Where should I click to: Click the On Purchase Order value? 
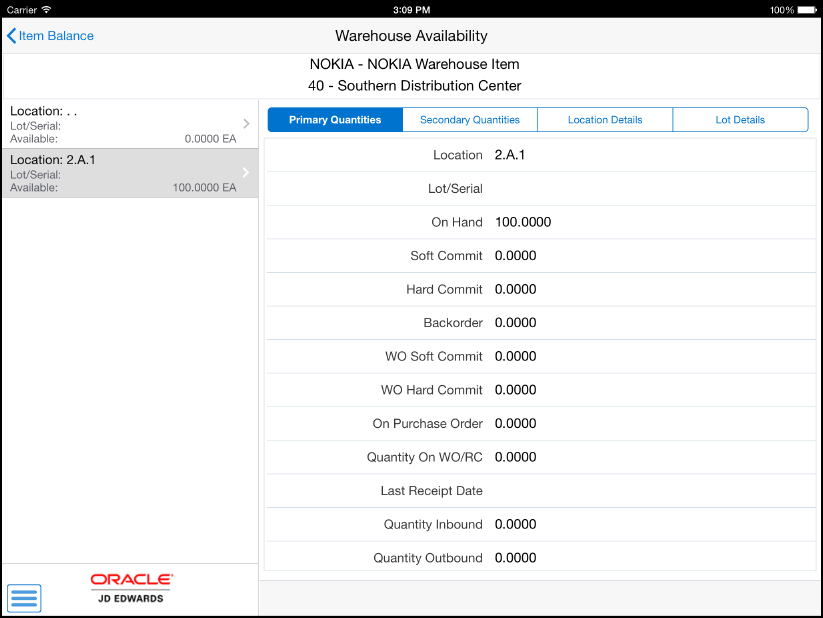click(515, 423)
